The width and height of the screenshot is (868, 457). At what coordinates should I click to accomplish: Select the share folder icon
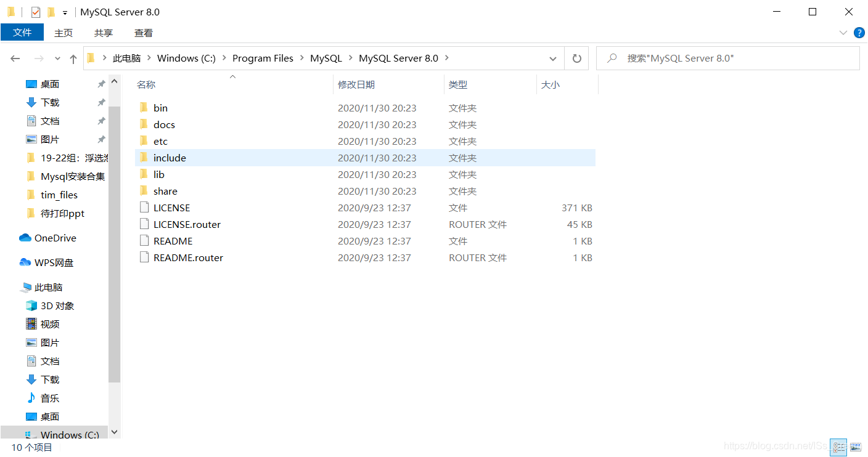click(144, 191)
